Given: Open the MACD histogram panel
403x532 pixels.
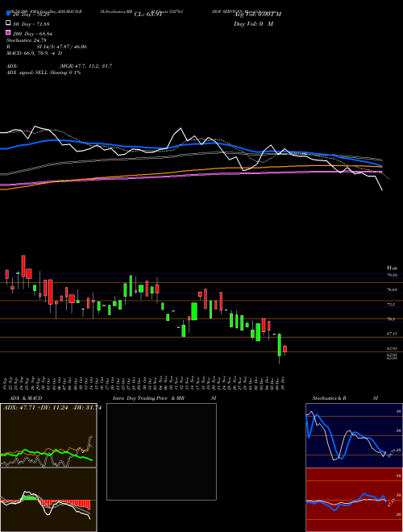Looking at the screenshot, I should click(x=48, y=500).
